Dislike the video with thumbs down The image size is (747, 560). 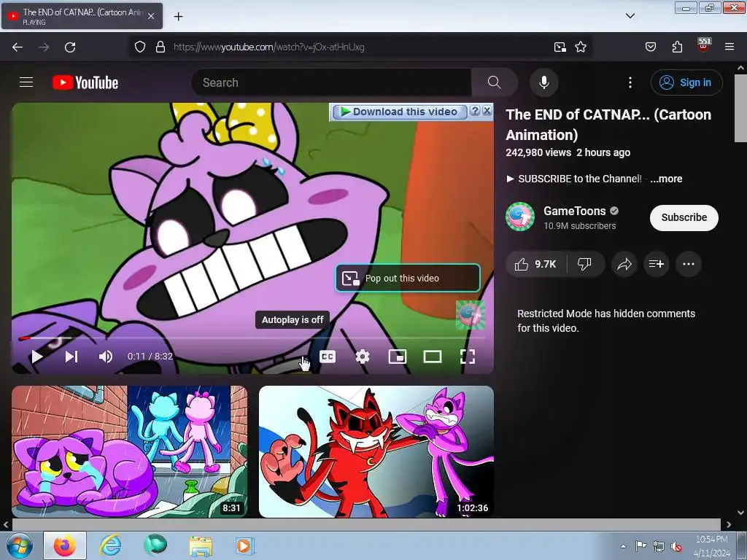coord(585,264)
